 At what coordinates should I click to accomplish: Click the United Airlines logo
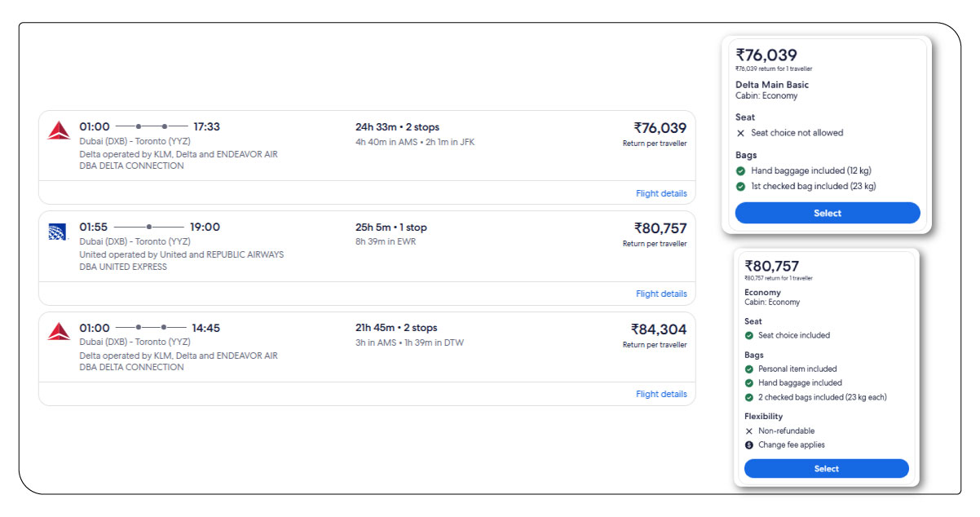[57, 232]
